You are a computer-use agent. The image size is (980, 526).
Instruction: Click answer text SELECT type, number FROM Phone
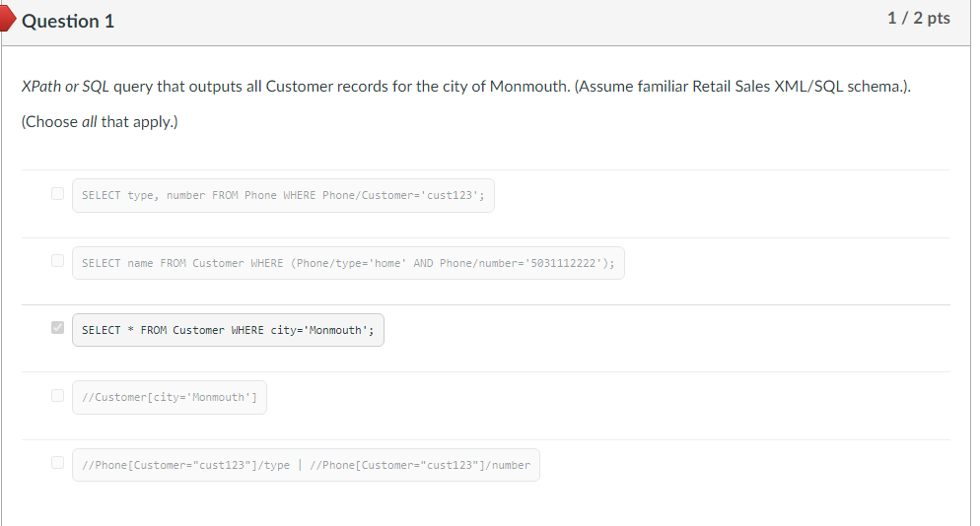tap(283, 196)
